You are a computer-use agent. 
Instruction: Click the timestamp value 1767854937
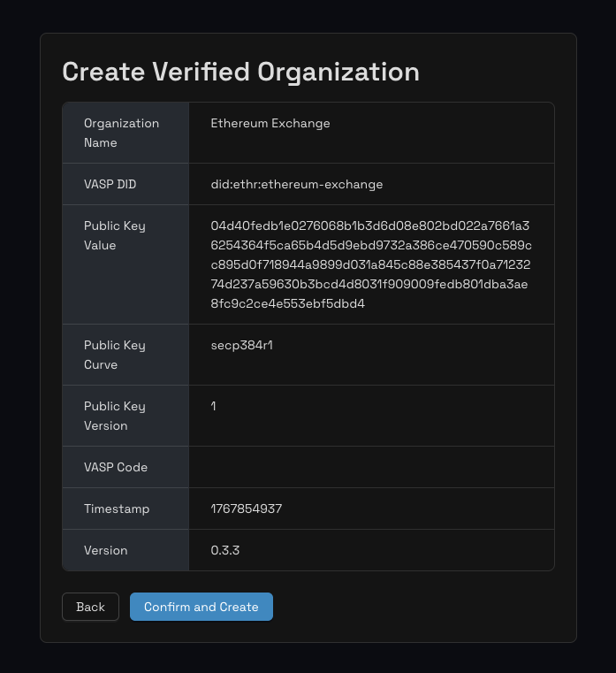(x=246, y=509)
